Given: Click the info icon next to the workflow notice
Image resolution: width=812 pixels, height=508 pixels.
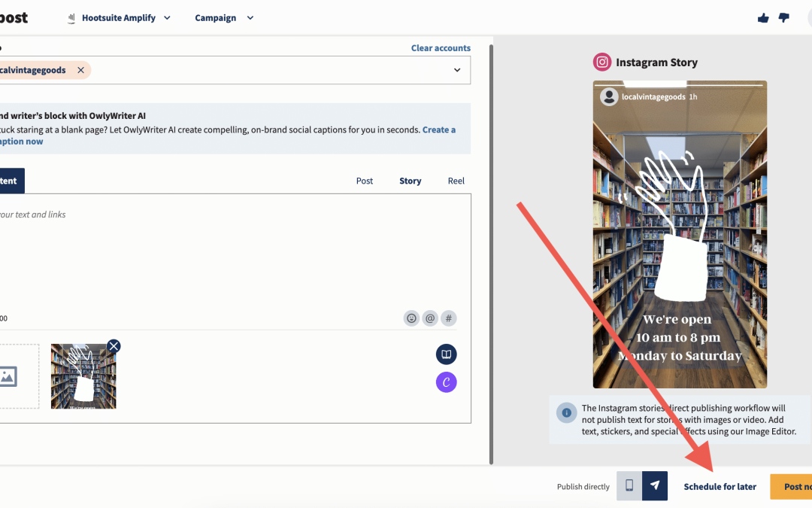Looking at the screenshot, I should click(x=567, y=412).
